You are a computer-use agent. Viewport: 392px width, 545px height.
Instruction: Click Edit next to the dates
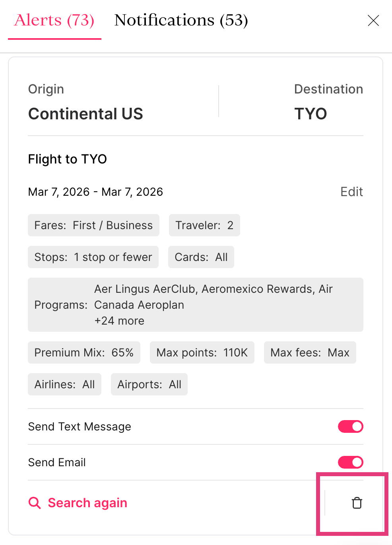pyautogui.click(x=351, y=192)
